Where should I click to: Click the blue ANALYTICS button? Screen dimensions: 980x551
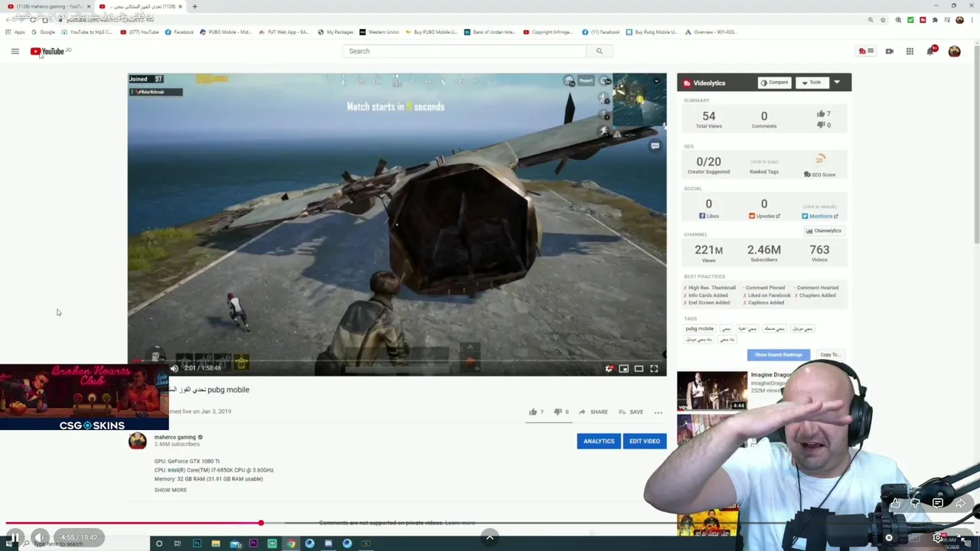coord(599,441)
